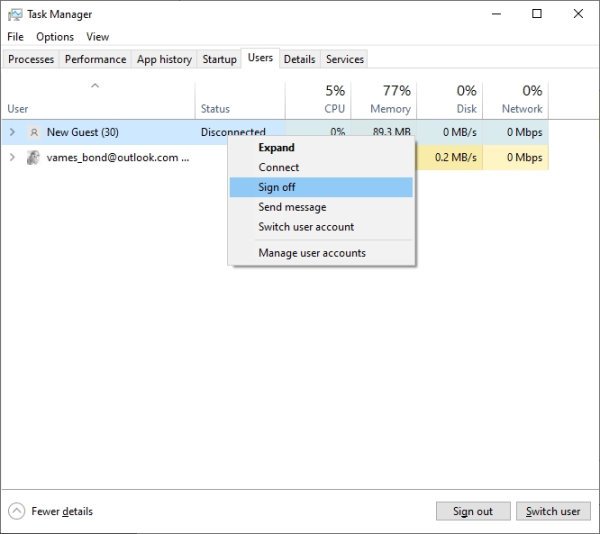
Task: Click the Task Manager title bar icon
Action: [15, 15]
